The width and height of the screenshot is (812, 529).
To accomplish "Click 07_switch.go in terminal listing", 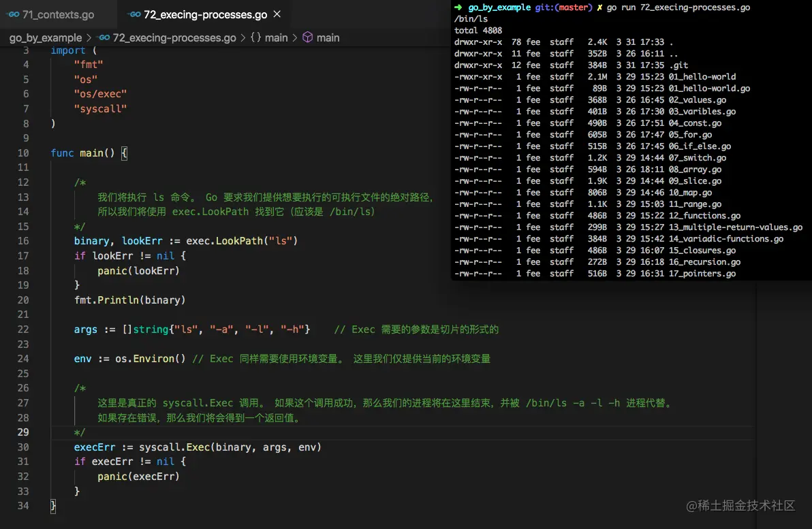I will (697, 158).
